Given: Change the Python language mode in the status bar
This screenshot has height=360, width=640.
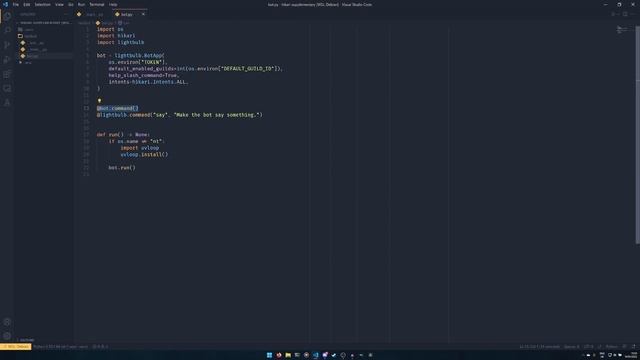Looking at the screenshot, I should pyautogui.click(x=611, y=347).
